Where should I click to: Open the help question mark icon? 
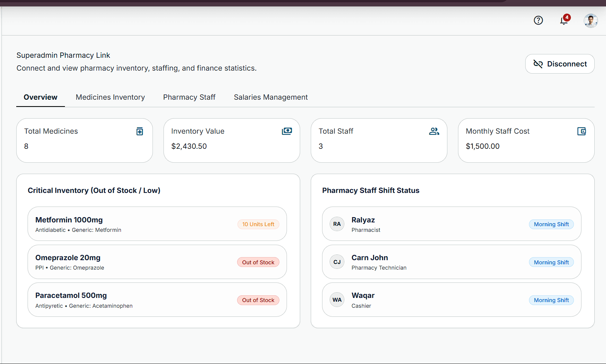click(538, 20)
